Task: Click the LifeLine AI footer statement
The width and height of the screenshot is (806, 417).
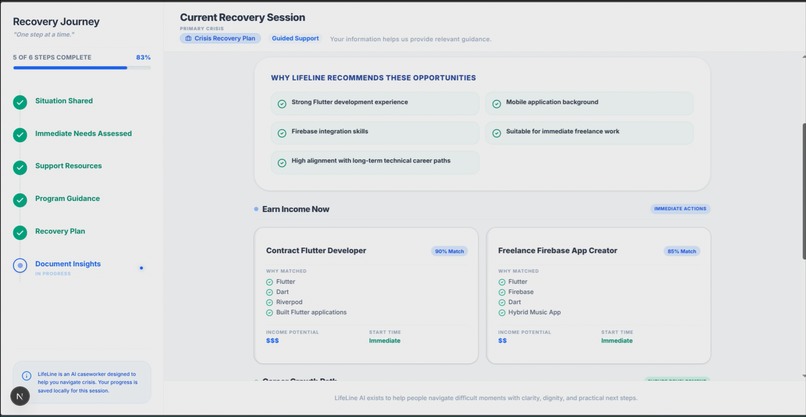Action: 486,398
